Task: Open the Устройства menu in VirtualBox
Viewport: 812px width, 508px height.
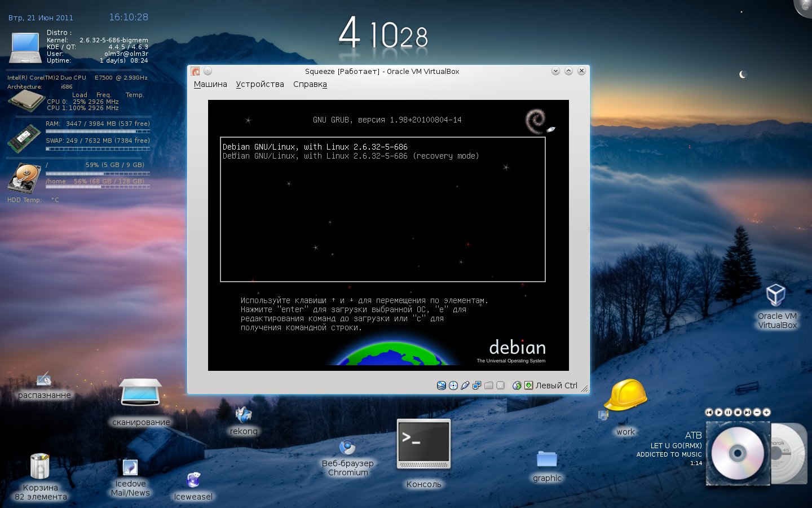Action: [x=260, y=84]
